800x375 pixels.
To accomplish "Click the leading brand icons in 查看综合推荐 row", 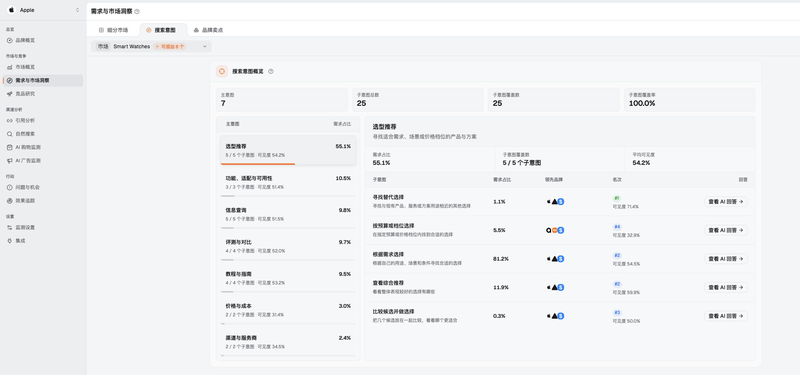I will (555, 287).
